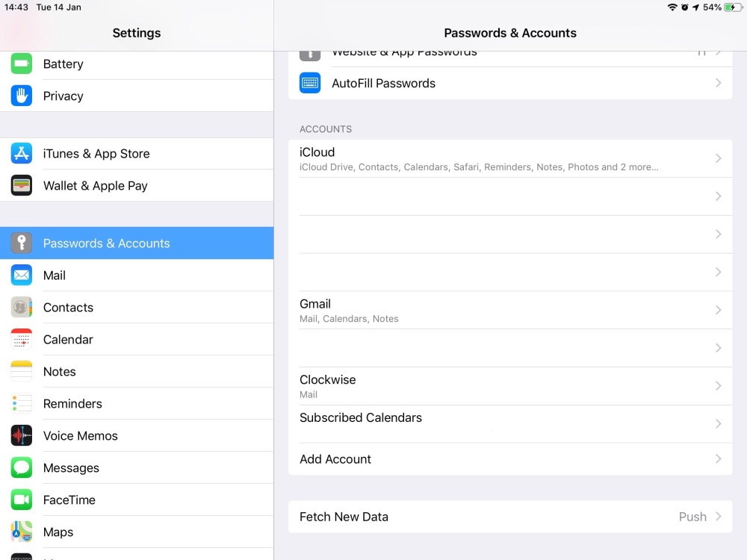Screen dimensions: 747x560
Task: Tap the iTunes & App Store icon
Action: pyautogui.click(x=22, y=153)
